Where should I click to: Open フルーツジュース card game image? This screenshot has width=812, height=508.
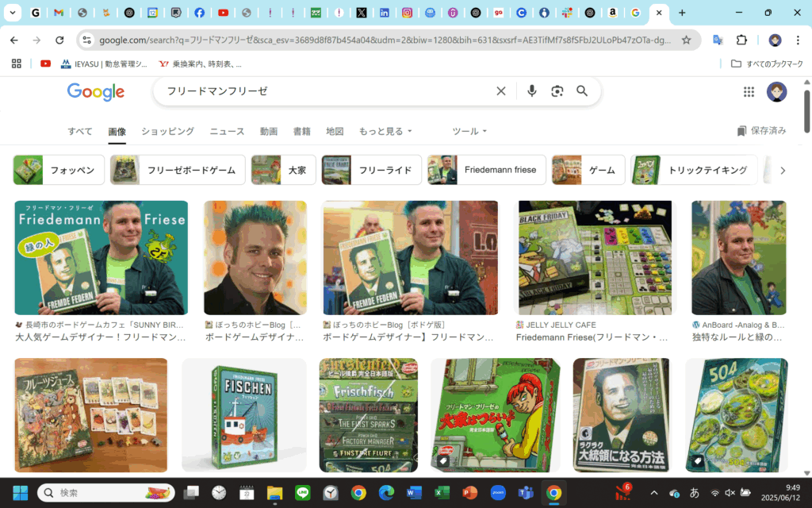pyautogui.click(x=91, y=415)
